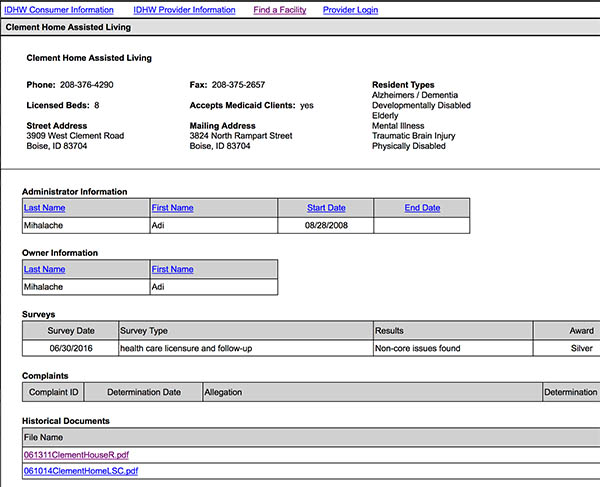Click the Historical Documents heading
The width and height of the screenshot is (600, 487).
[x=66, y=421]
